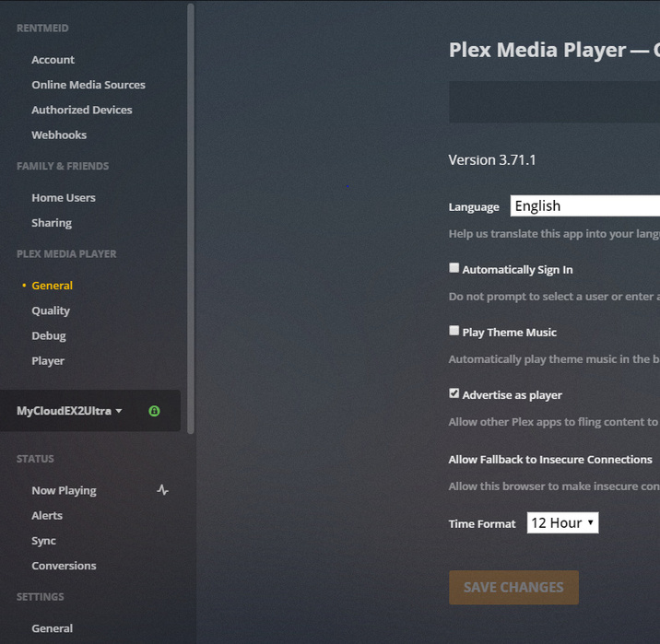Open General under server Settings
660x644 pixels.
(x=53, y=628)
